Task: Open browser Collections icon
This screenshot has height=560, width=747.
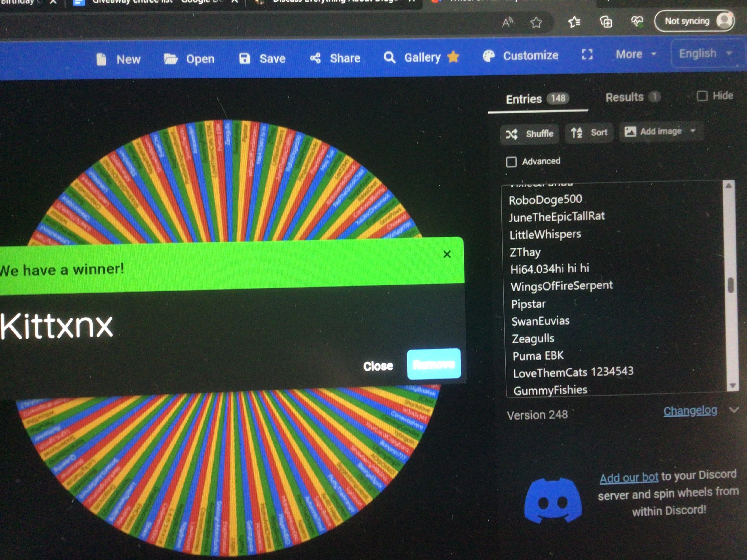Action: click(x=606, y=22)
